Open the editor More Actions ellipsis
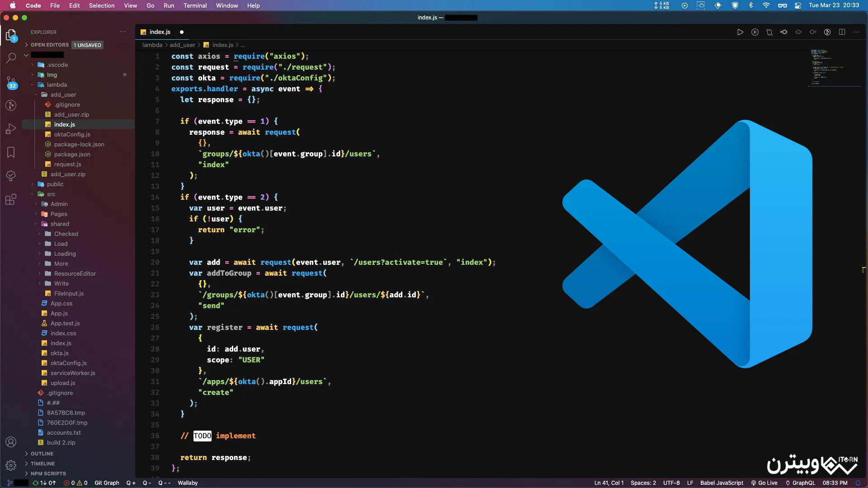Screen dimensions: 868x488 856,32
